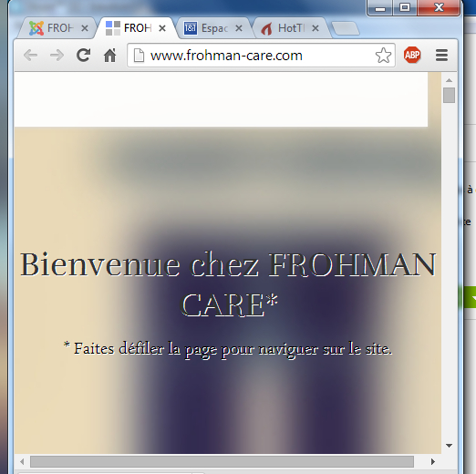Click the horizontal scrollbar right arrow
Image resolution: width=476 pixels, height=474 pixels.
433,461
